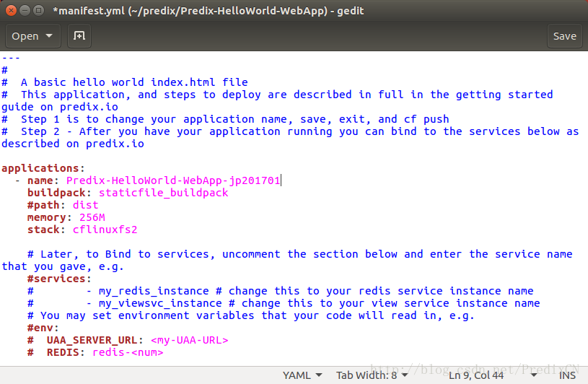Click the 'Step 2 - After you have' comment
This screenshot has width=588, height=384.
[x=291, y=138]
